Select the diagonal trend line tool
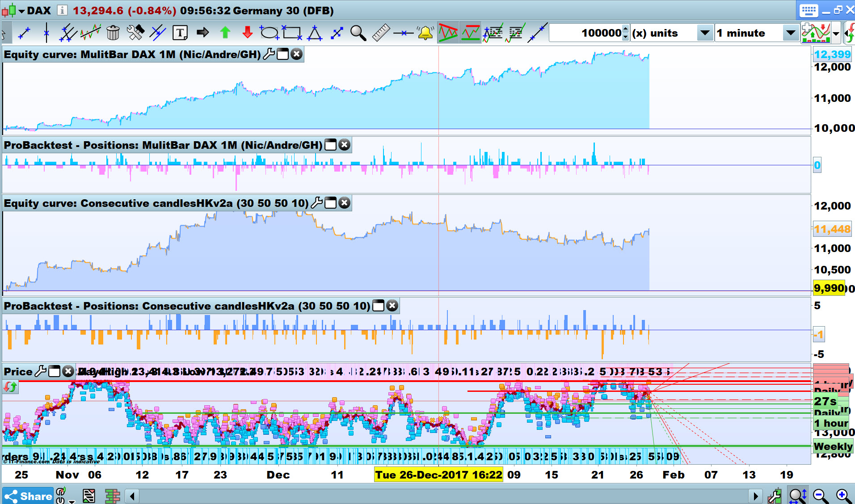Screen dimensions: 855x504 [537, 33]
